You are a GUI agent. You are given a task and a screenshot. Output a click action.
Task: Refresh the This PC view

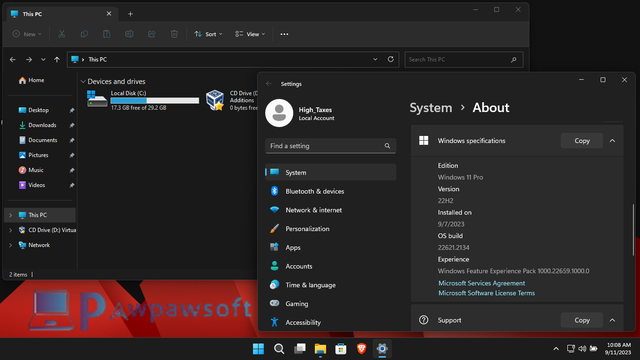click(x=391, y=59)
